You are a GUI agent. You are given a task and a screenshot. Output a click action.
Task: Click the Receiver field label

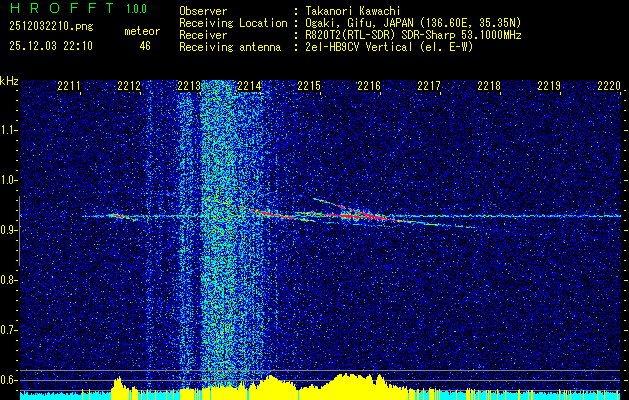point(203,35)
